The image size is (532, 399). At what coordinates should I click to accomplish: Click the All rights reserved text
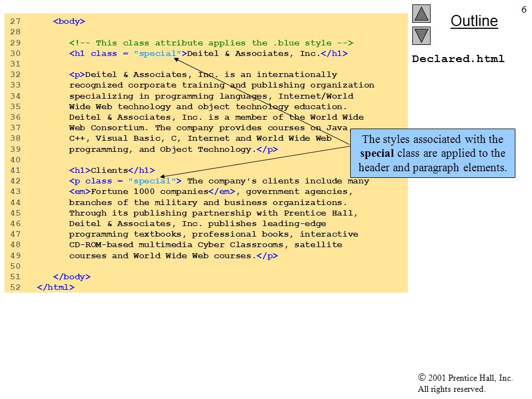[451, 389]
